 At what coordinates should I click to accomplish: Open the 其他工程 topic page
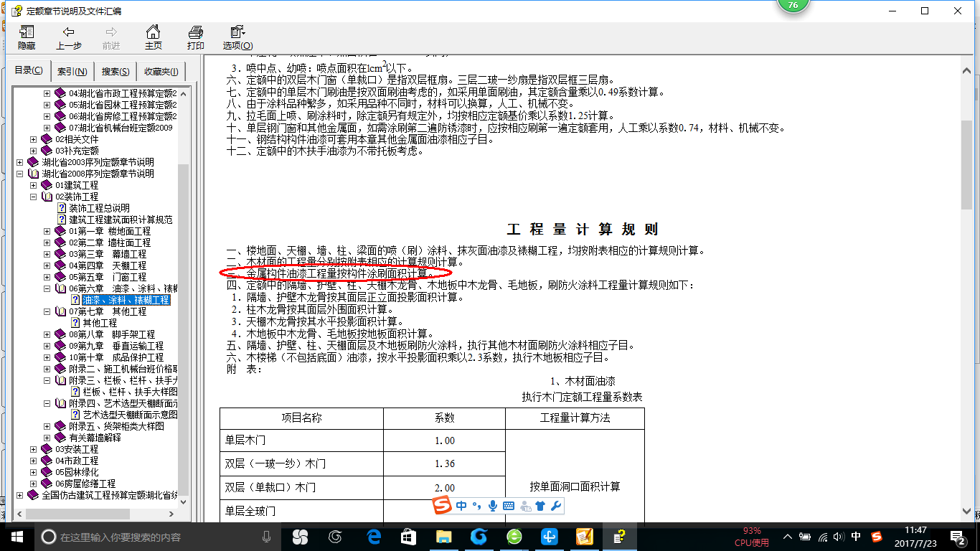coord(100,323)
